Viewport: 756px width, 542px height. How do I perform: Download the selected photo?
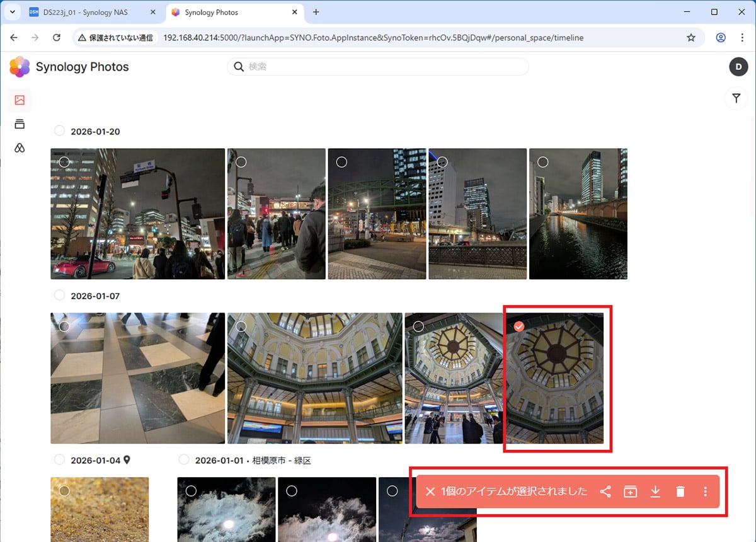pos(655,492)
